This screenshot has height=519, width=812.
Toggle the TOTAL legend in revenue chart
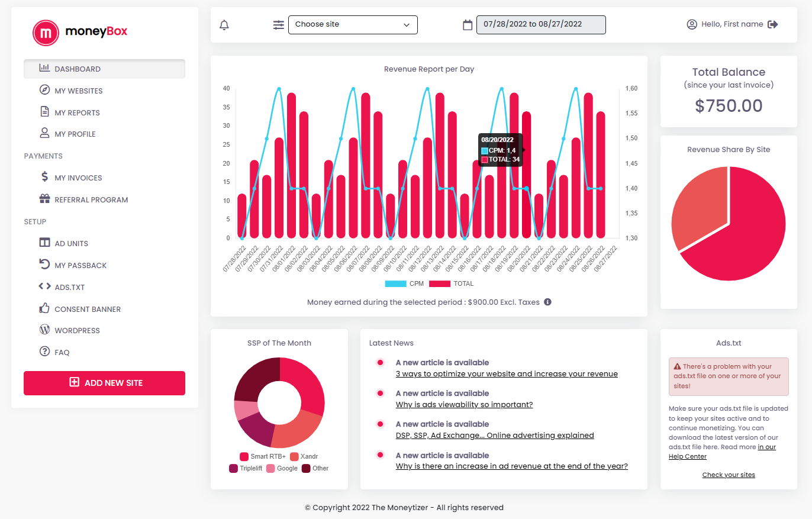452,283
